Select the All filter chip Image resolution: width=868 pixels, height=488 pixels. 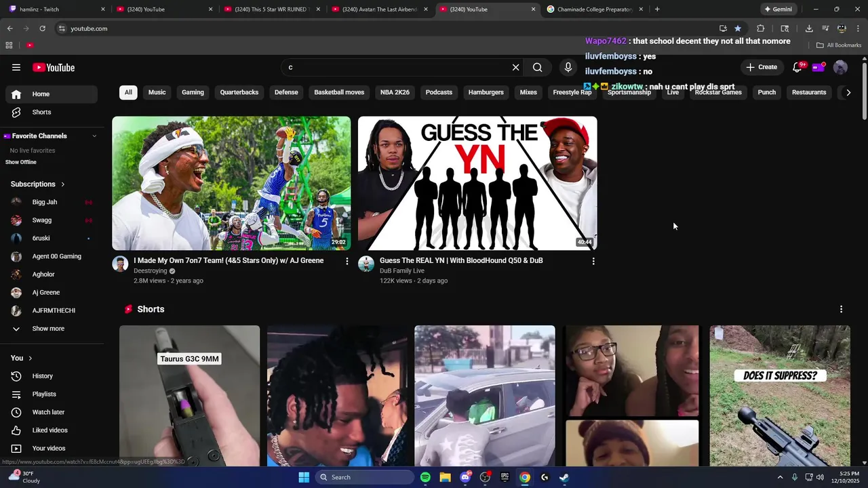(x=128, y=92)
